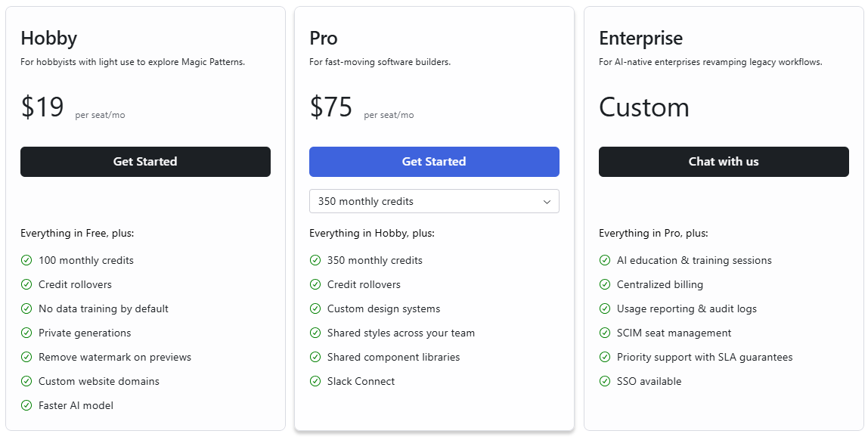Click the checkmark beside Credit rollovers under Pro
Image resolution: width=868 pixels, height=437 pixels.
click(315, 284)
